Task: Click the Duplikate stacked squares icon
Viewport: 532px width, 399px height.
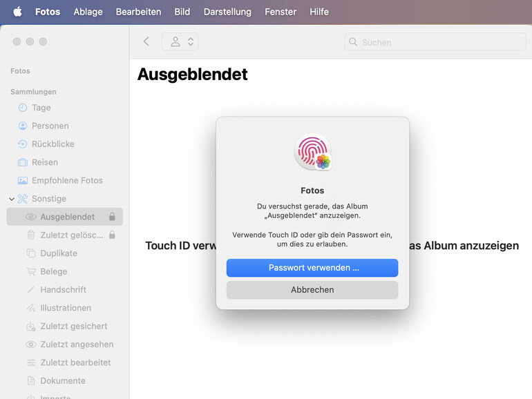Action: tap(31, 253)
